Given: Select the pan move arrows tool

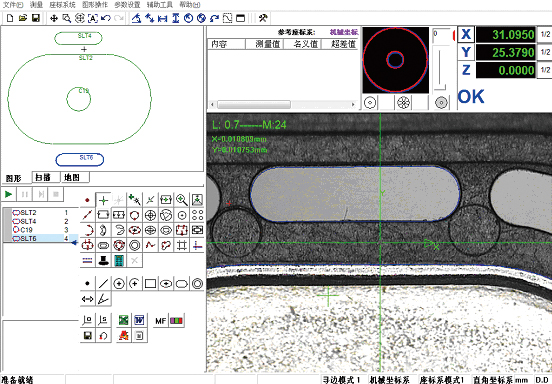Looking at the screenshot, I should coord(54,18).
